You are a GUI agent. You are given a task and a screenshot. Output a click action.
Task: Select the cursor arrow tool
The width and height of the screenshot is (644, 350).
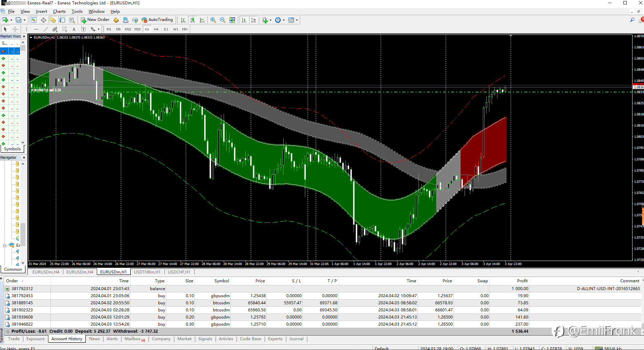[5, 29]
